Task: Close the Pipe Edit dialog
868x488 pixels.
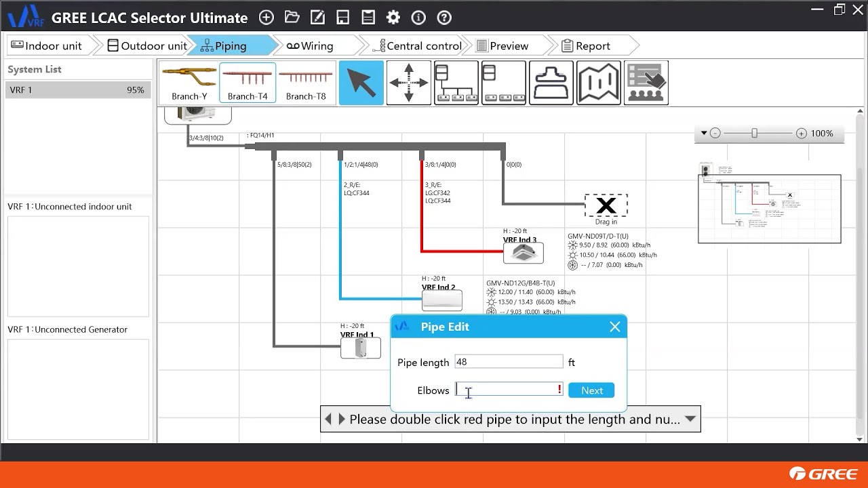Action: point(615,327)
